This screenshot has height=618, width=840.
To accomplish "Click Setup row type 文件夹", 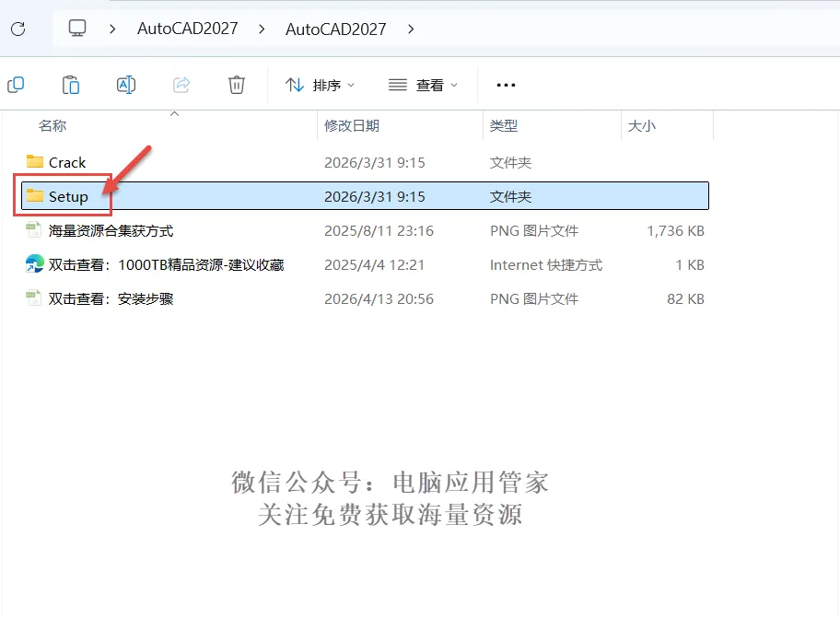I will point(510,196).
